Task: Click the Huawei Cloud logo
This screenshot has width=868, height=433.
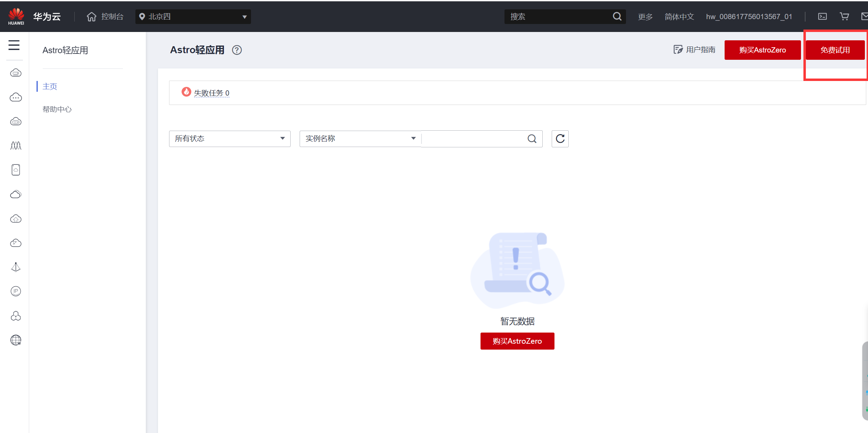Action: coord(16,16)
